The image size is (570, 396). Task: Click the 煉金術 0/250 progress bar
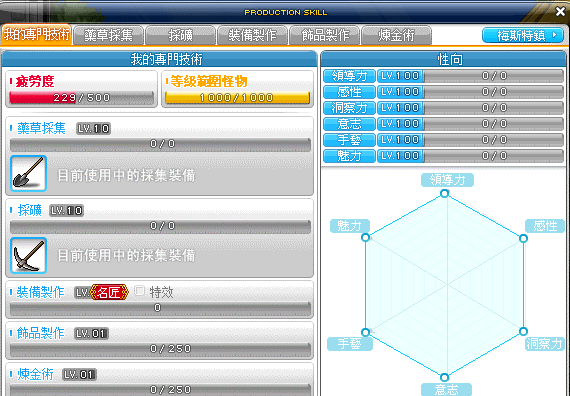160,390
